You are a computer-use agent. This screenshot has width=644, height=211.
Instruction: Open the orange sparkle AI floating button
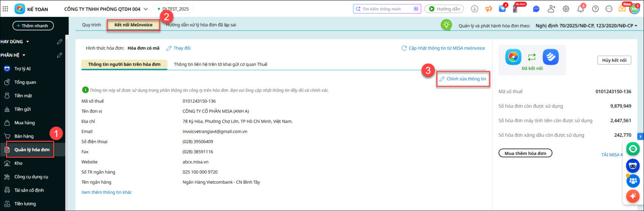pos(633,196)
